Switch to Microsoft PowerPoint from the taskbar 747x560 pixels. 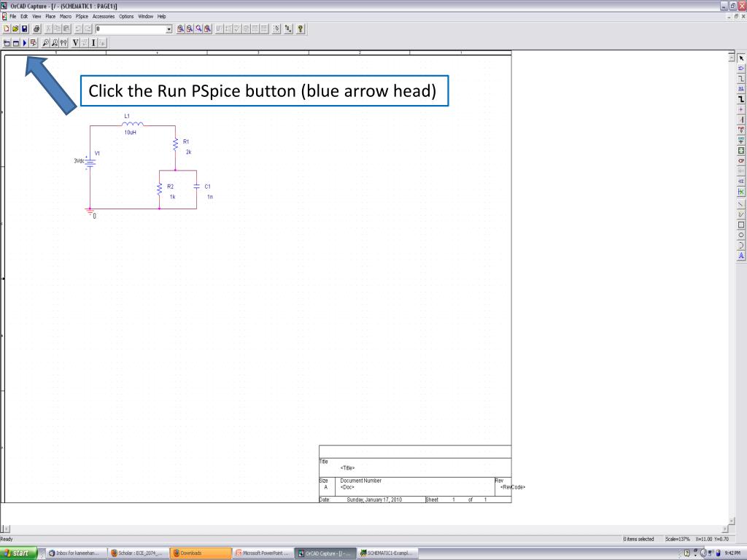click(263, 553)
